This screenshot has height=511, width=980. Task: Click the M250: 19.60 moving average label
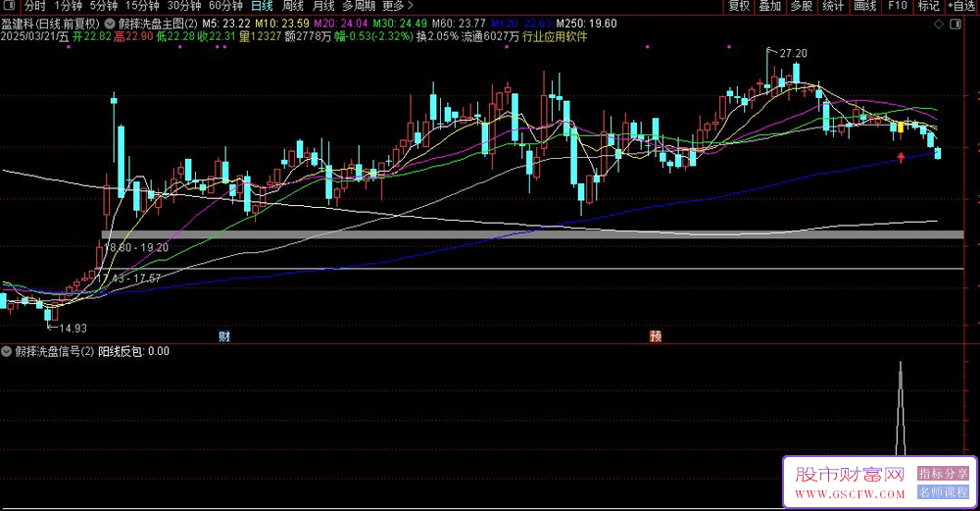[587, 24]
